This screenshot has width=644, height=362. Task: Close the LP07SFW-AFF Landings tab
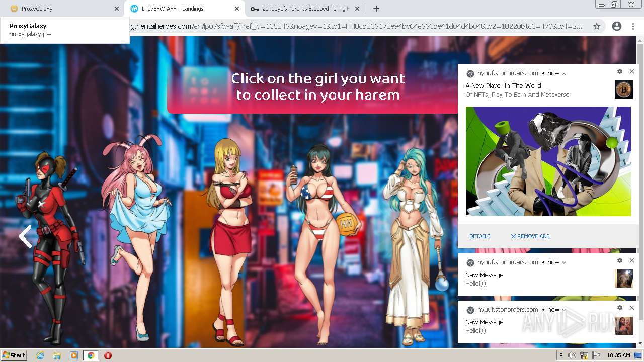tap(237, 9)
